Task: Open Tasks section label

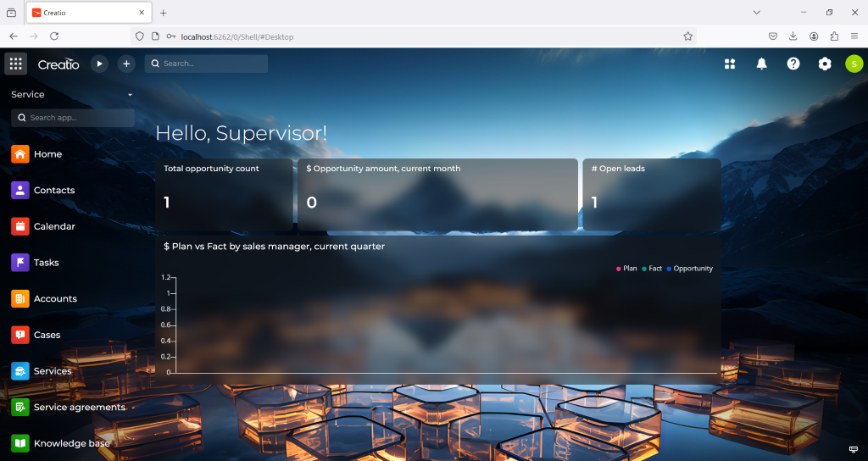Action: pyautogui.click(x=46, y=263)
